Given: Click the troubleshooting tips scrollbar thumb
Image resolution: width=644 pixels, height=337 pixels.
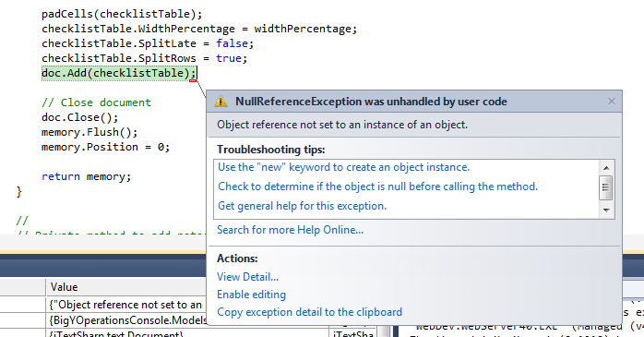Looking at the screenshot, I should (x=606, y=187).
